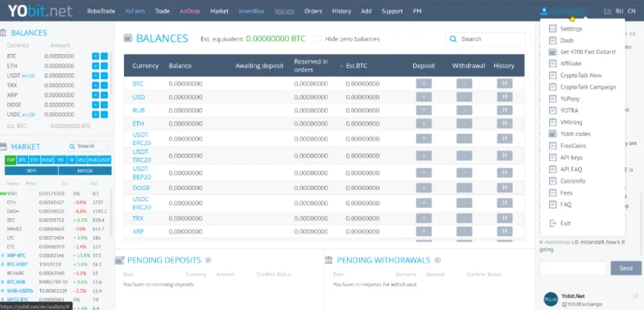Open Orders in top navigation
Screen dimensions: 644x310
(313, 11)
